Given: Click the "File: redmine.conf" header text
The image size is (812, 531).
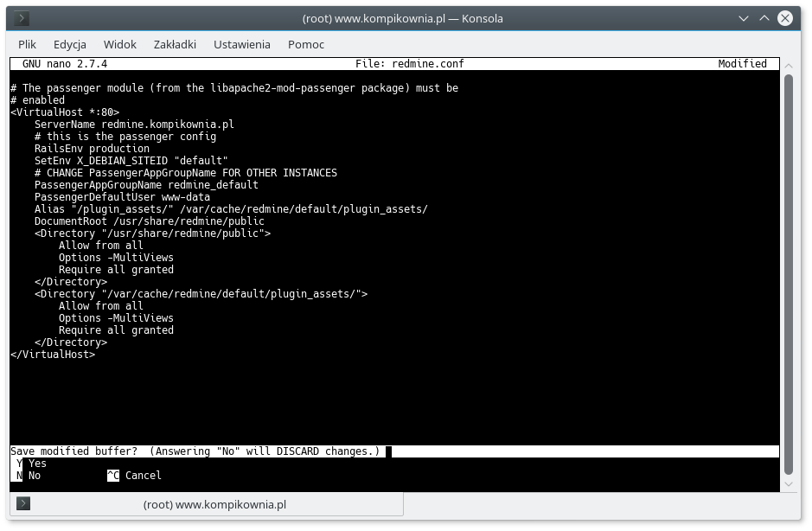Looking at the screenshot, I should [410, 64].
